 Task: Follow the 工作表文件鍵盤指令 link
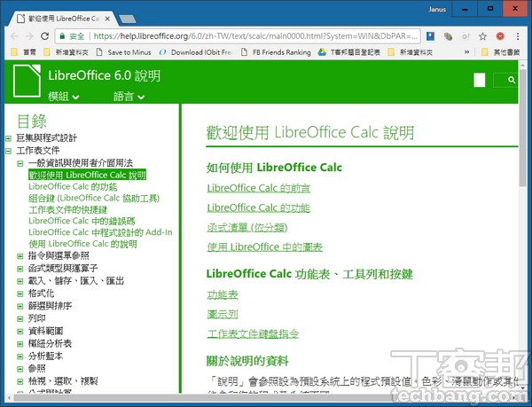pos(253,334)
